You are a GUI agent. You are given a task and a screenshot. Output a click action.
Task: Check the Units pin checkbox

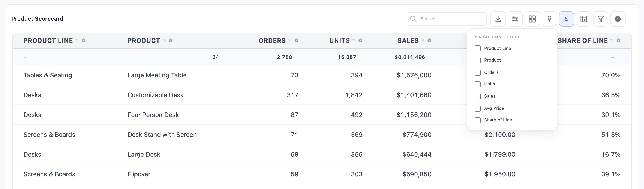click(478, 84)
